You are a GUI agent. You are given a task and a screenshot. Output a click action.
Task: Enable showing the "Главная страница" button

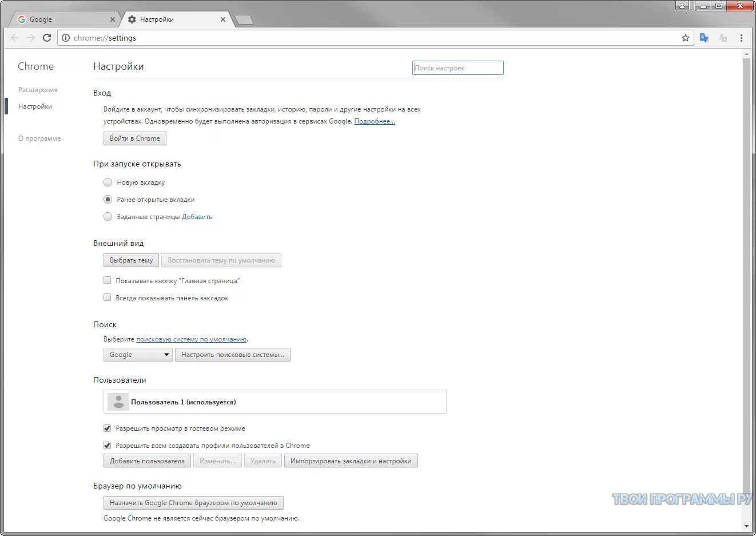(x=107, y=280)
